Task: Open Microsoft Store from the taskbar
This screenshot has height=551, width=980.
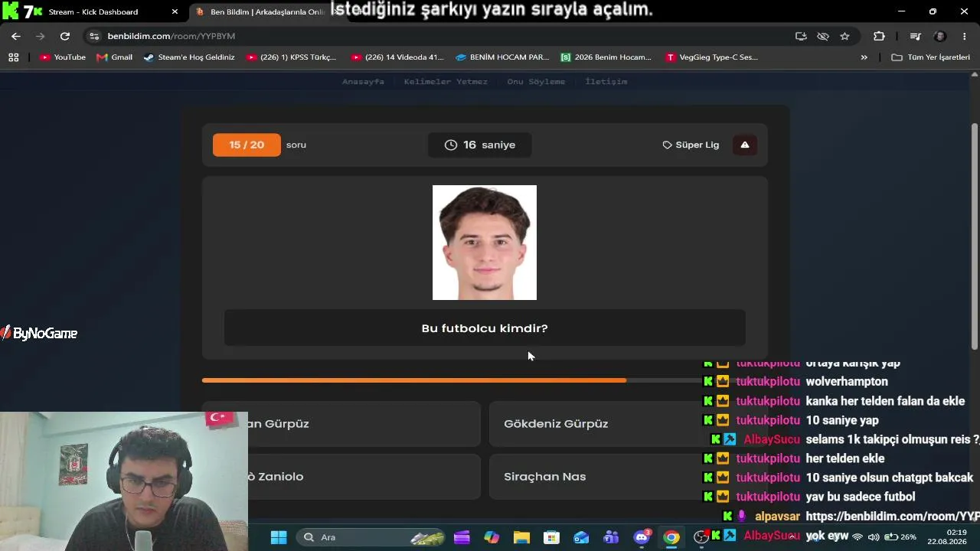Action: (551, 537)
